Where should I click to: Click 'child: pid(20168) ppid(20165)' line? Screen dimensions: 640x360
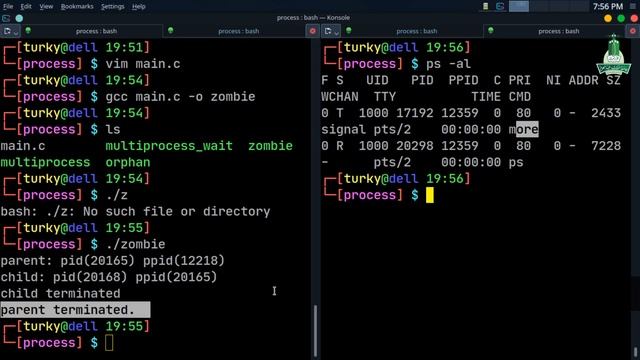point(109,277)
